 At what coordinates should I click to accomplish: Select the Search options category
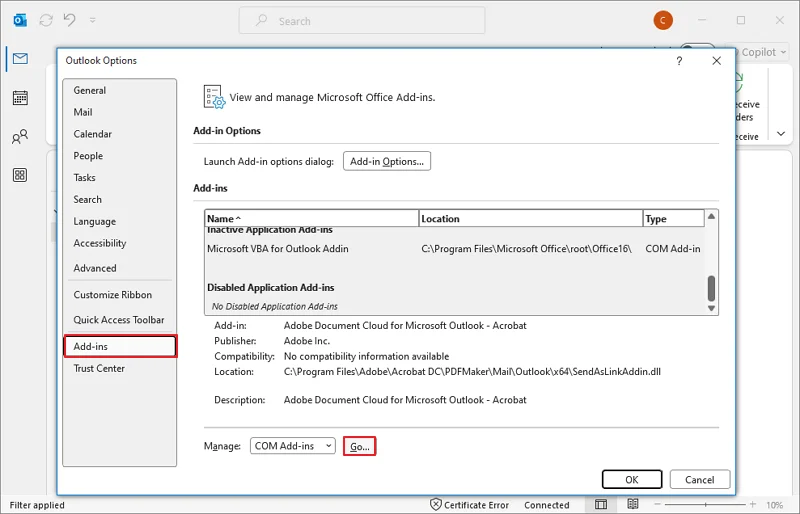coord(120,200)
